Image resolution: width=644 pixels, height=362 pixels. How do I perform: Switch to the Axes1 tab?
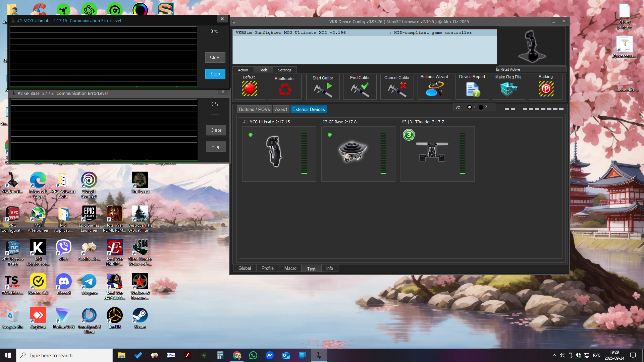click(x=281, y=109)
